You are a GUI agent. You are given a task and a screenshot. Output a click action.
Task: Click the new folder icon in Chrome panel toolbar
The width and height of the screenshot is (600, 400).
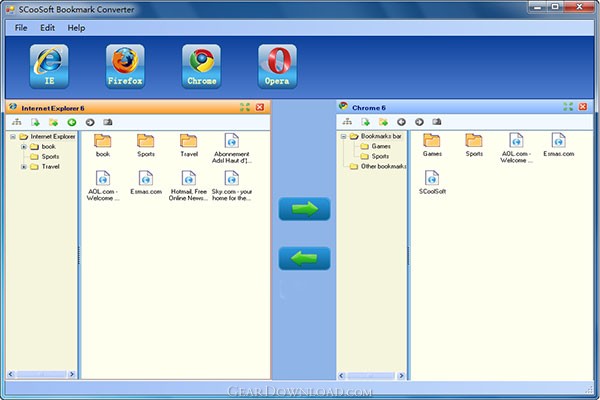coord(383,122)
